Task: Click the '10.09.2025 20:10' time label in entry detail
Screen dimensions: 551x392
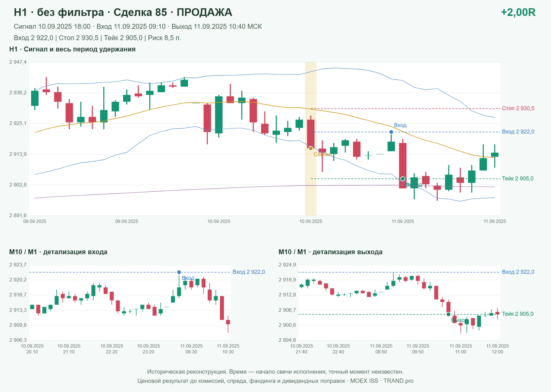Action: (32, 349)
